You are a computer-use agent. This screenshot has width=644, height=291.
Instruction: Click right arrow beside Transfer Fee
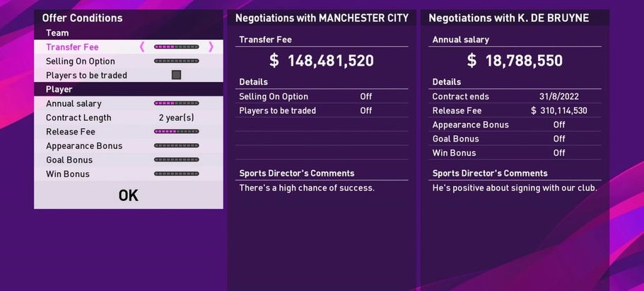[x=211, y=47]
